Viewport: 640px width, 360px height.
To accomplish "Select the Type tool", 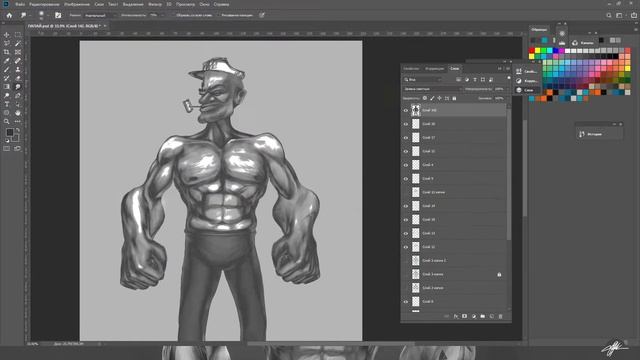I will 7,104.
